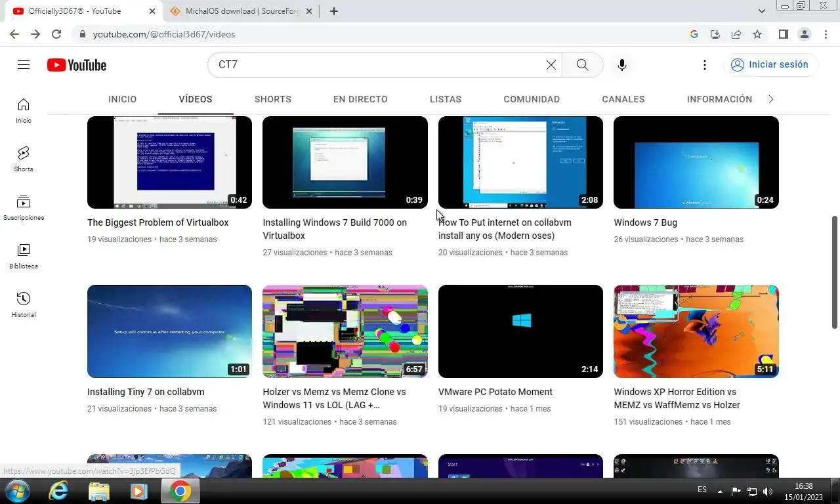Screen dimensions: 840x504
Task: Click the install app icon in address bar
Action: pyautogui.click(x=715, y=34)
